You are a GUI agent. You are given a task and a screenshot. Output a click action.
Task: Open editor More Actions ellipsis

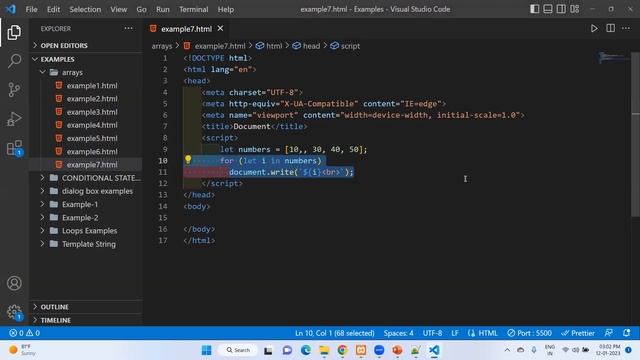tap(626, 28)
